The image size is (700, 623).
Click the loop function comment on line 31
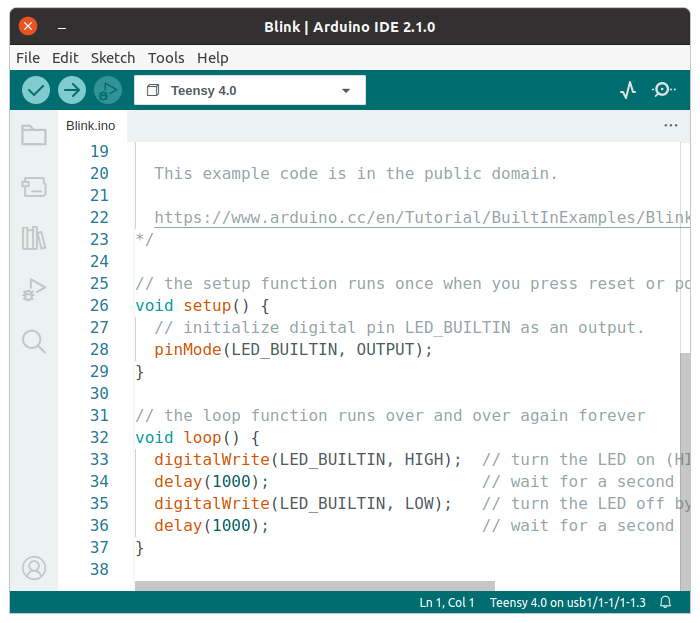(x=391, y=415)
